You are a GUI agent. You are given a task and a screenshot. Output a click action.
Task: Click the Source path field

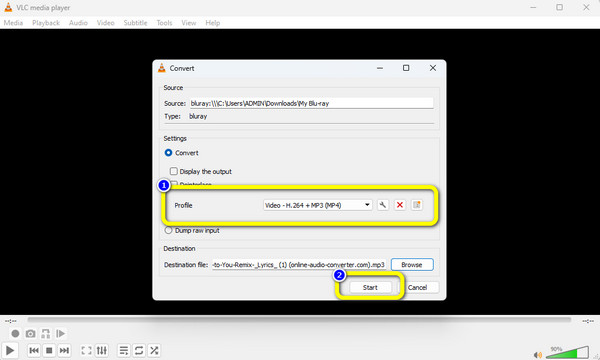[311, 103]
